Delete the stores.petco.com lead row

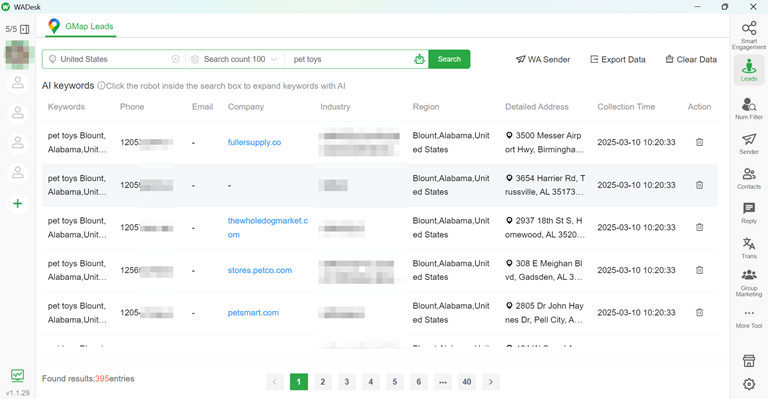click(x=699, y=270)
